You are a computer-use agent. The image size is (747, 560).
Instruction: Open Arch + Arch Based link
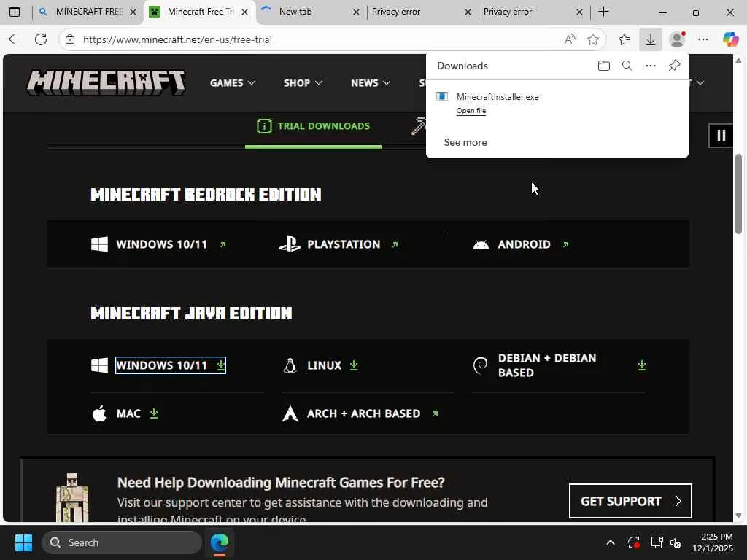click(373, 413)
